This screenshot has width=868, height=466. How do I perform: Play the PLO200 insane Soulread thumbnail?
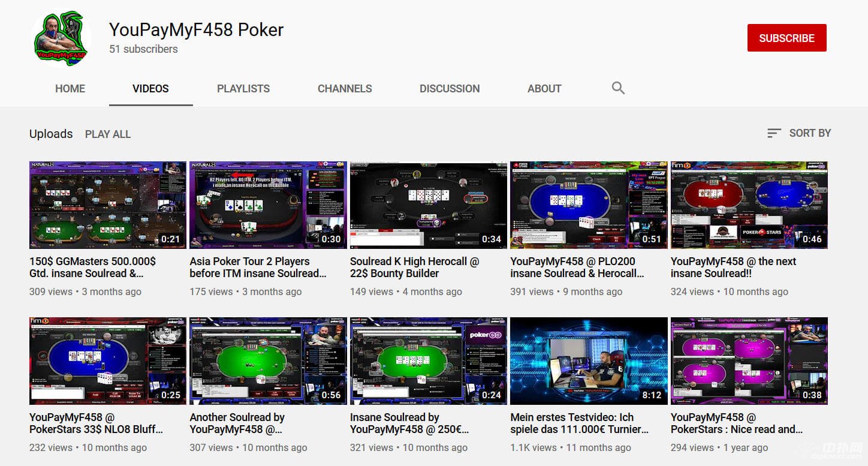point(589,205)
